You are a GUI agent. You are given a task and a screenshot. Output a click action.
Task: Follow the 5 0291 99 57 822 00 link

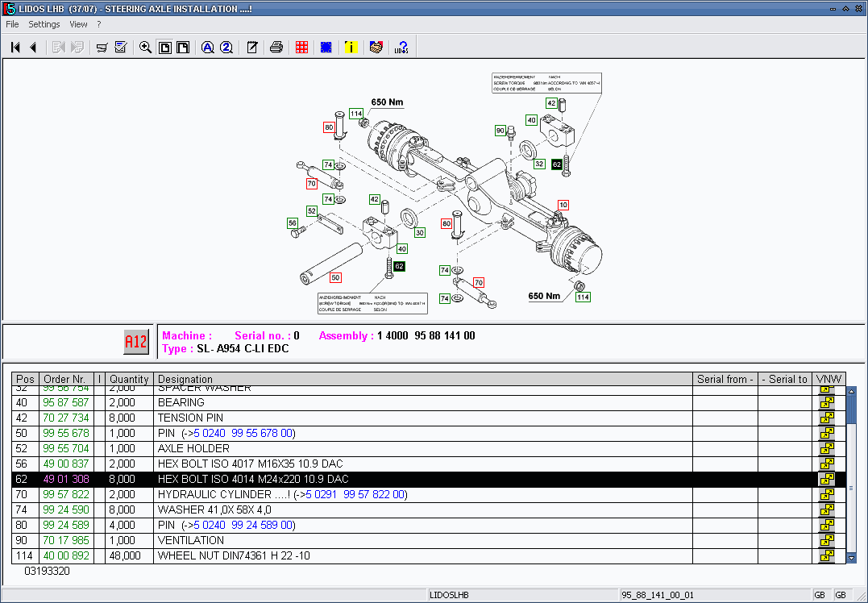(x=354, y=494)
